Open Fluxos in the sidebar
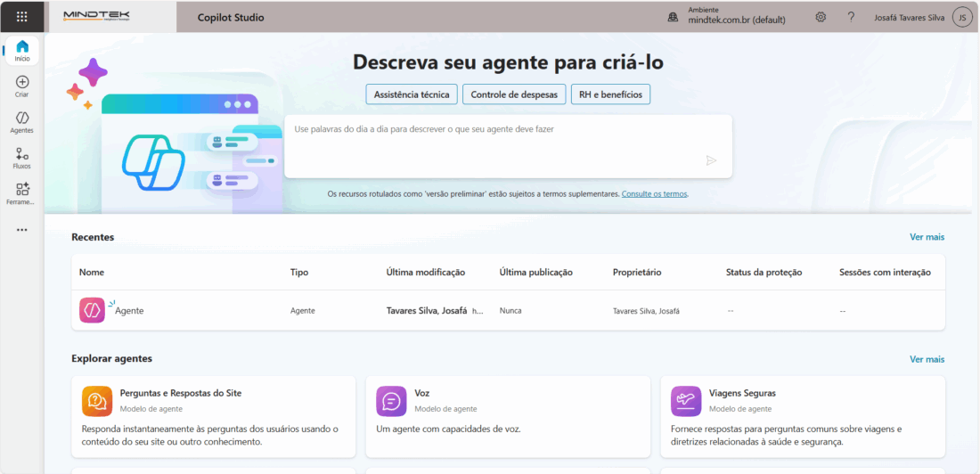 [x=22, y=159]
